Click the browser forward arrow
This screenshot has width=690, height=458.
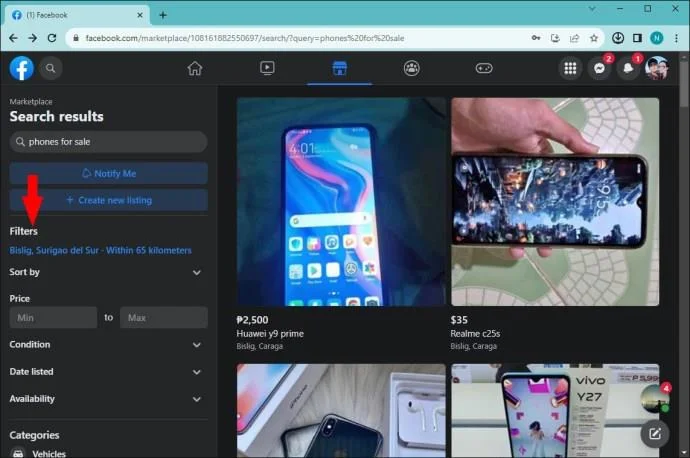(x=33, y=38)
